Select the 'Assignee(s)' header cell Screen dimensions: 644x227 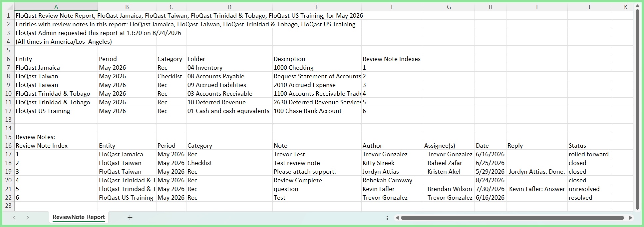coord(449,146)
